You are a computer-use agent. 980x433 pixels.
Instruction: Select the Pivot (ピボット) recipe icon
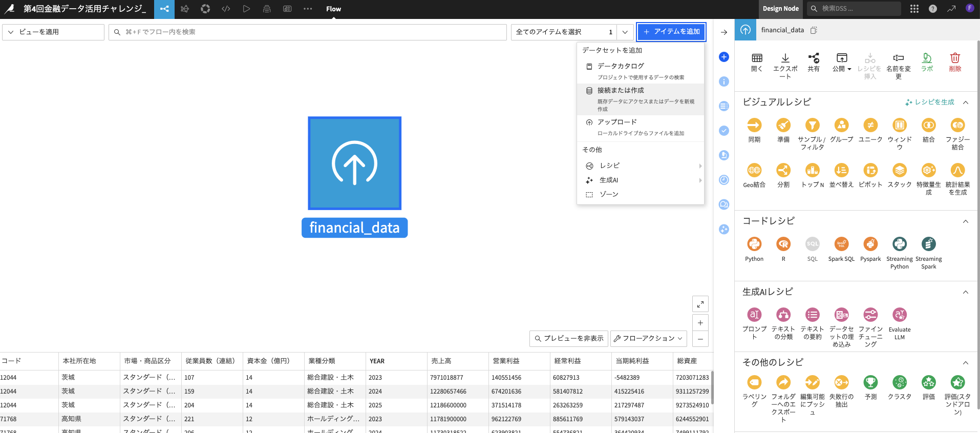[x=870, y=170]
